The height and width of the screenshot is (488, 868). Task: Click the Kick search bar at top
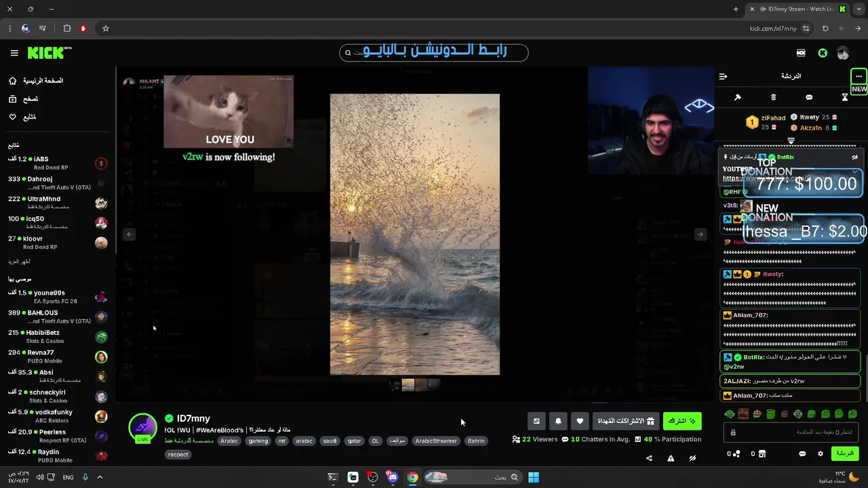(434, 52)
